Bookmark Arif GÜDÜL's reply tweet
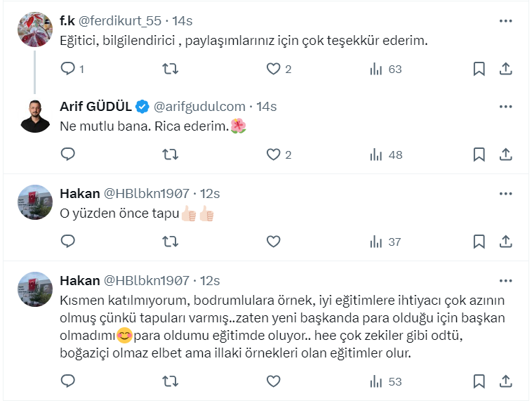The width and height of the screenshot is (532, 401). tap(479, 155)
